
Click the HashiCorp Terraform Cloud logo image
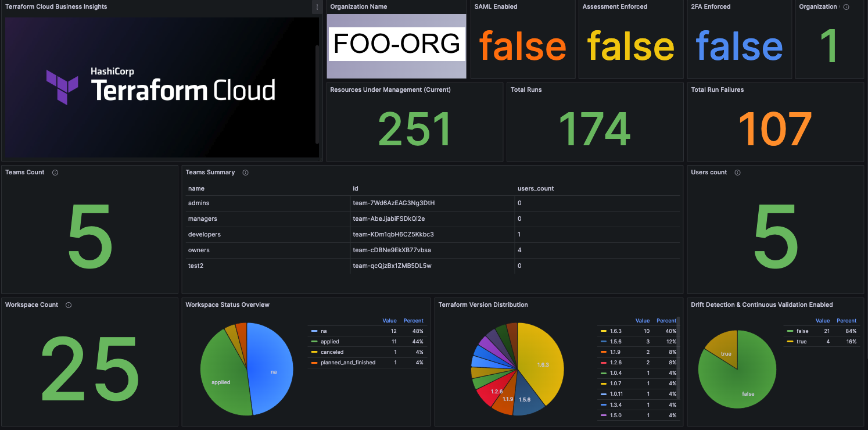pyautogui.click(x=161, y=87)
